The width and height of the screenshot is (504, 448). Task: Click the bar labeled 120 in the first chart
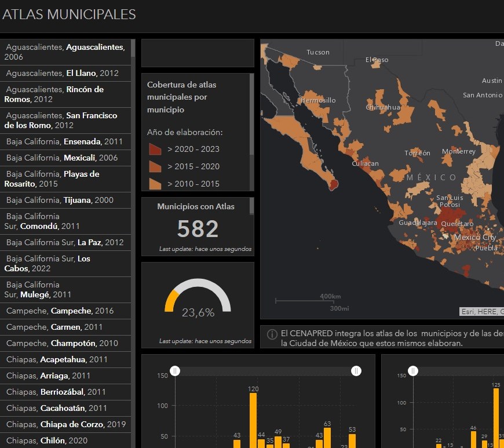coord(253,420)
